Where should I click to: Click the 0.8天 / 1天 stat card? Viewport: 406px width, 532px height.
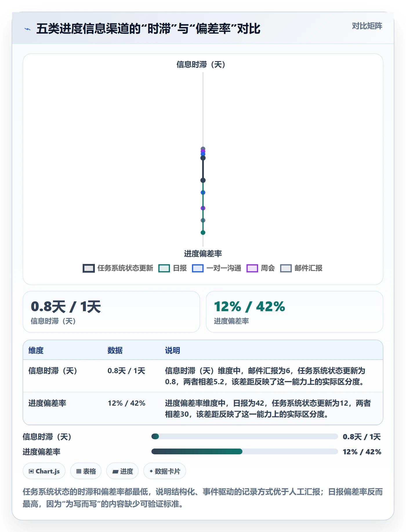coord(111,312)
